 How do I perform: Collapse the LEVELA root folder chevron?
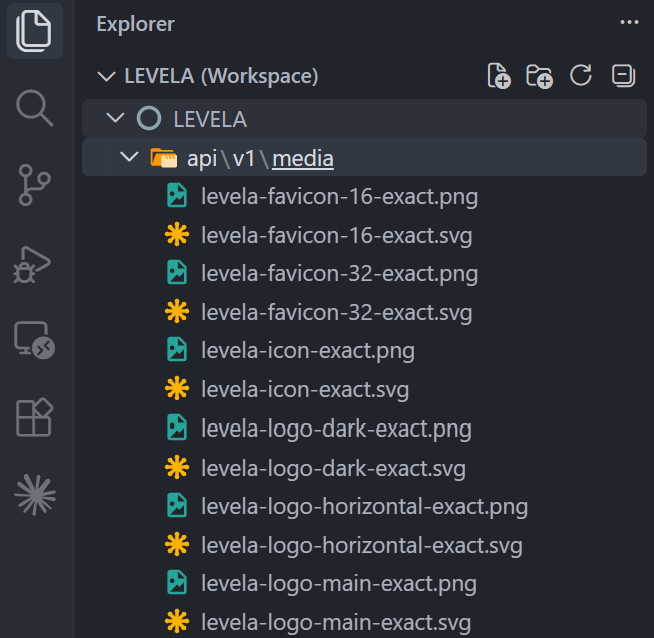[116, 118]
